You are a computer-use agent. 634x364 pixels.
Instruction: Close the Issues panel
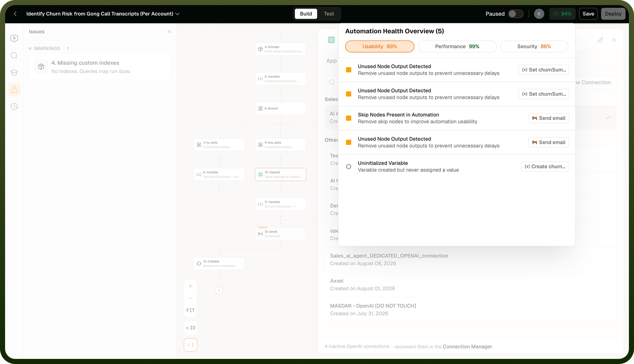click(169, 32)
